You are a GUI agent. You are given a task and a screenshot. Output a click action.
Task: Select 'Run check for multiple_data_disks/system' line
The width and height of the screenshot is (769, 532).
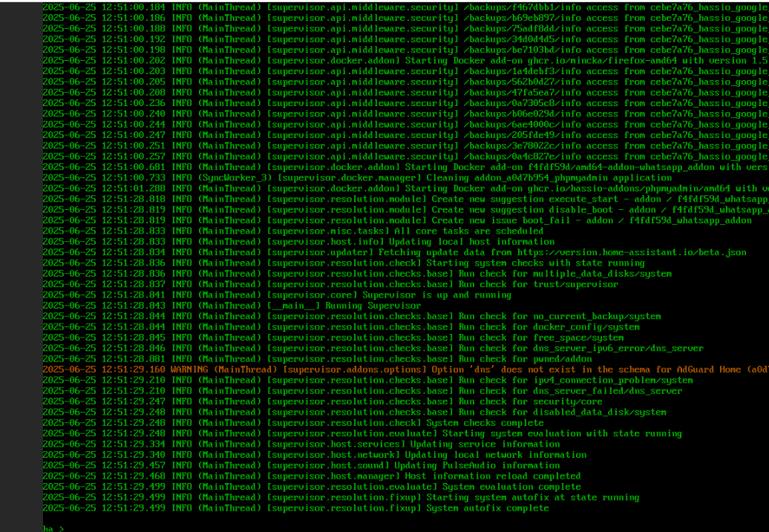(x=357, y=274)
